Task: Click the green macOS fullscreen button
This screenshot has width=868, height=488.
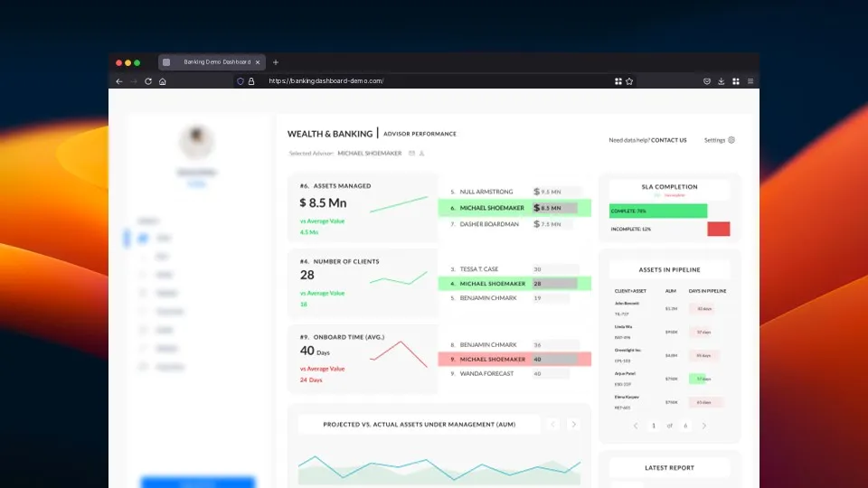Action: tap(137, 62)
